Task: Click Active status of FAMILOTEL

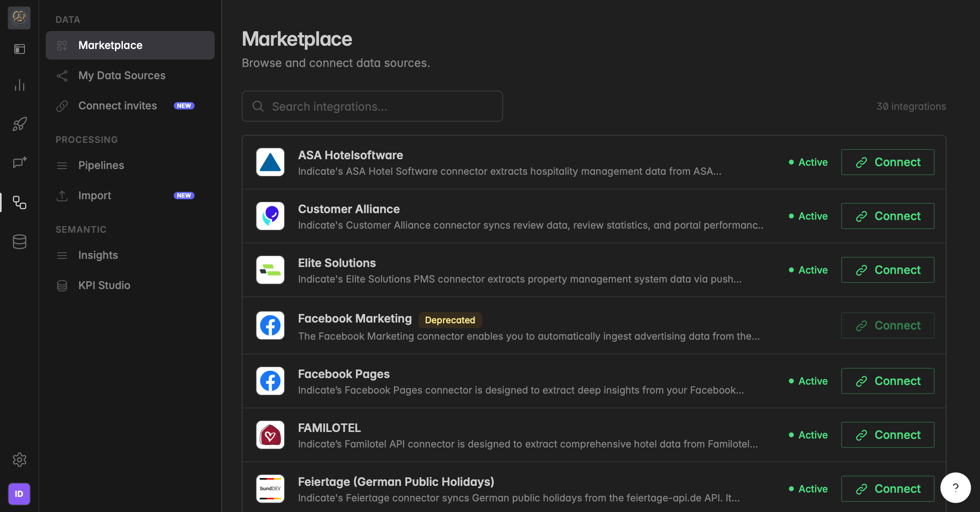Action: point(808,435)
